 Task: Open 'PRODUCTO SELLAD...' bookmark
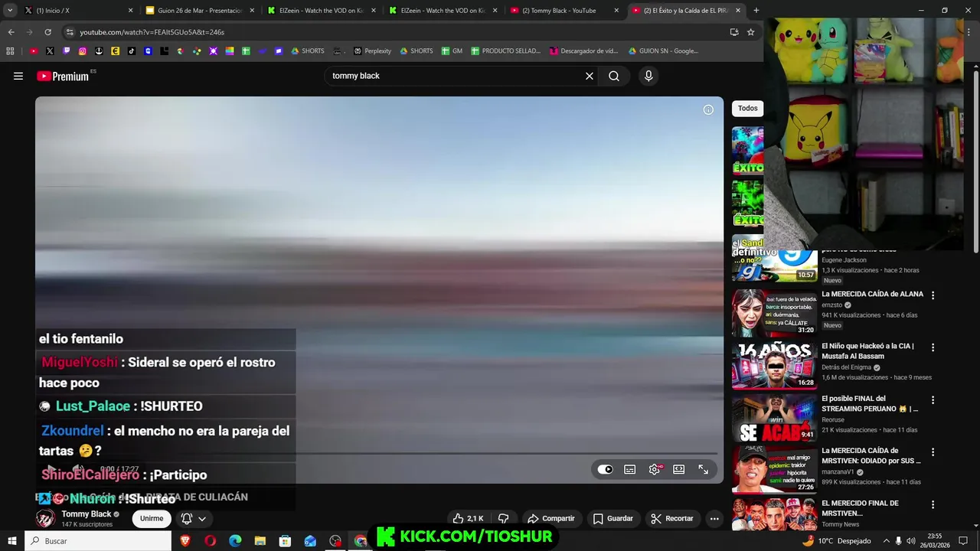(x=505, y=51)
